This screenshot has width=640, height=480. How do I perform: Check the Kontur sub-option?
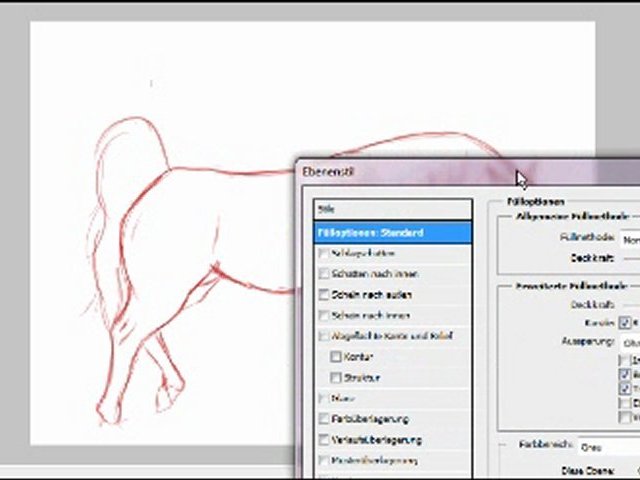point(337,357)
